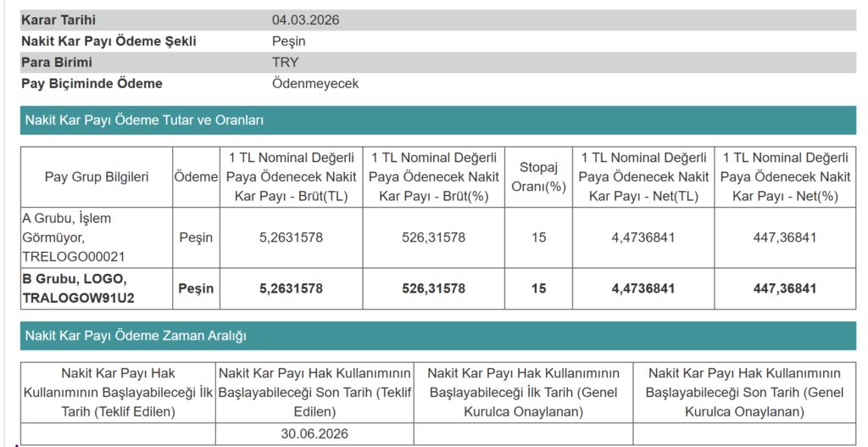Select the Ödenmeyecek value
Screen dimensions: 868x447
(315, 84)
